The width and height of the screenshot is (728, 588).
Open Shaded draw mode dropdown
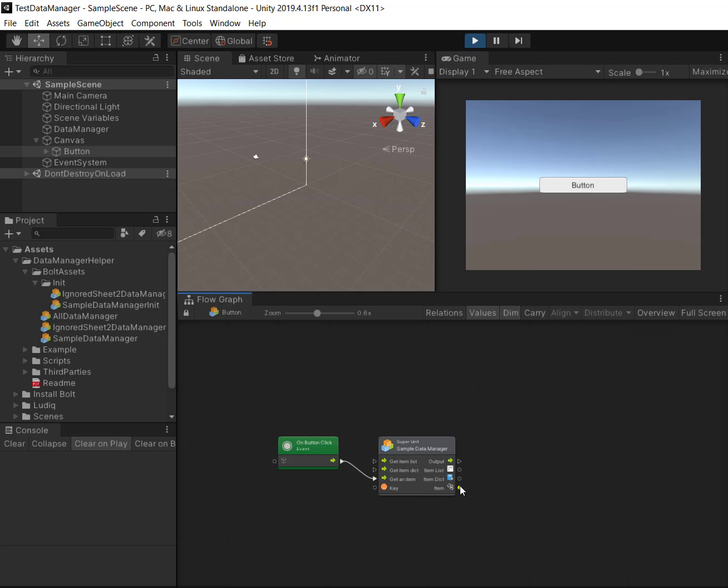coord(220,71)
